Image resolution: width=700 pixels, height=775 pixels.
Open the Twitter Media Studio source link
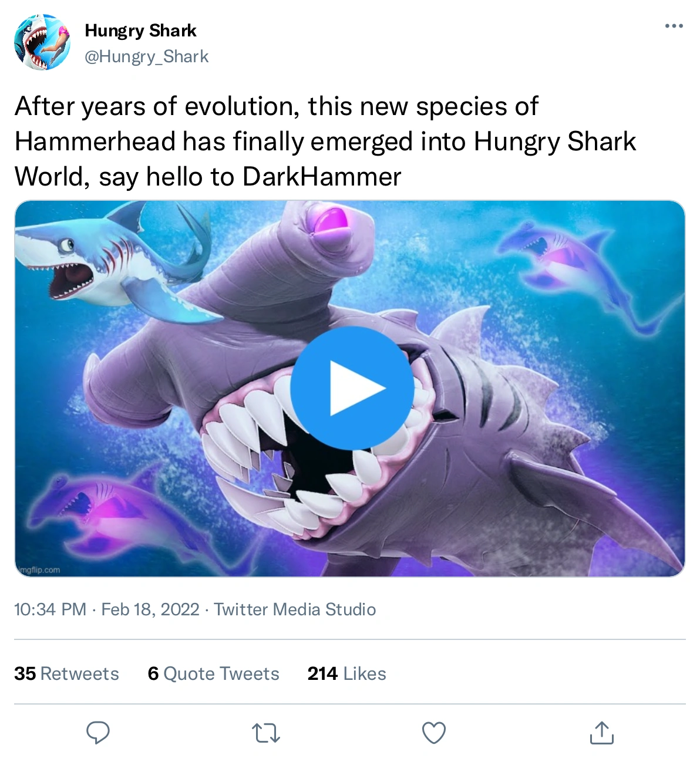(x=294, y=609)
